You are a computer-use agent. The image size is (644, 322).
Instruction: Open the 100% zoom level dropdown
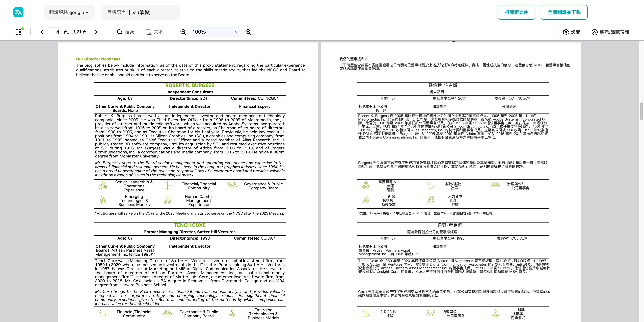(x=215, y=32)
